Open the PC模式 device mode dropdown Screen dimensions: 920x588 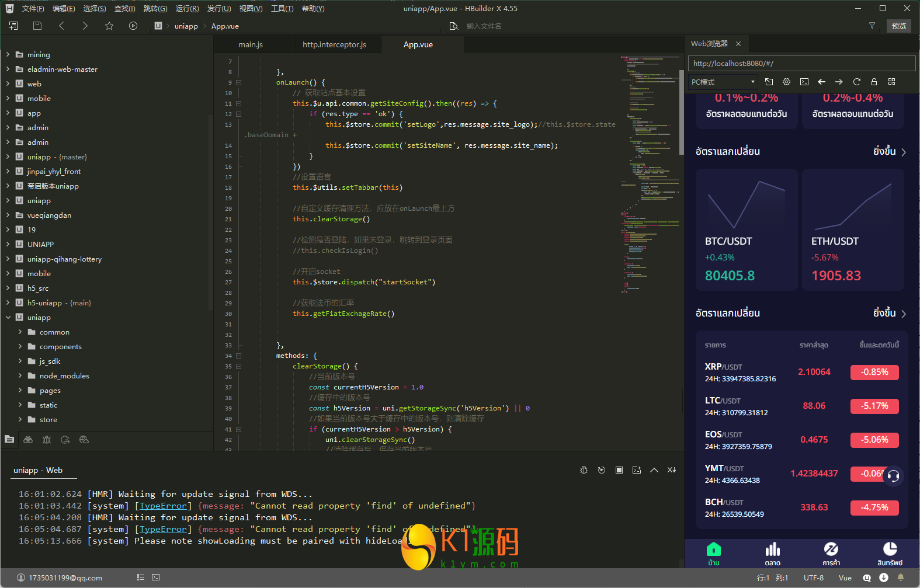coord(723,82)
